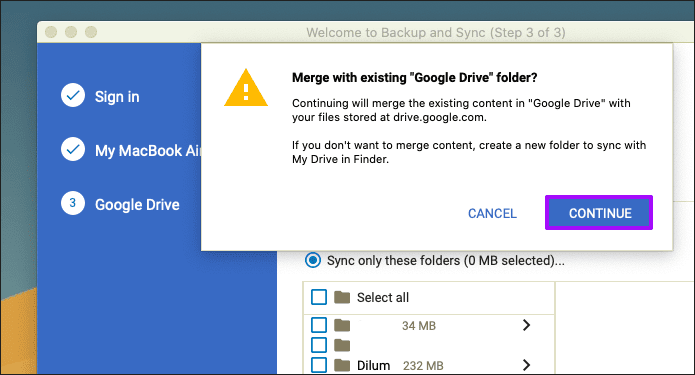Click the folder icon of the unnamed row
695x375 pixels.
(342, 345)
